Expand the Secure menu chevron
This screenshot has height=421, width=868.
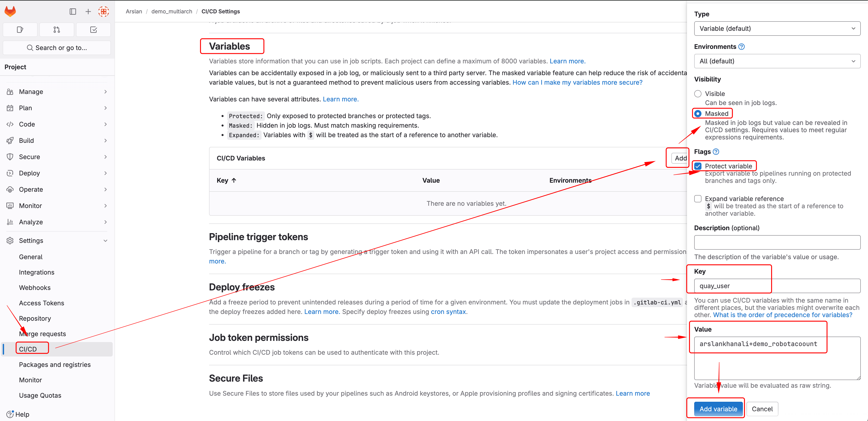pyautogui.click(x=105, y=157)
